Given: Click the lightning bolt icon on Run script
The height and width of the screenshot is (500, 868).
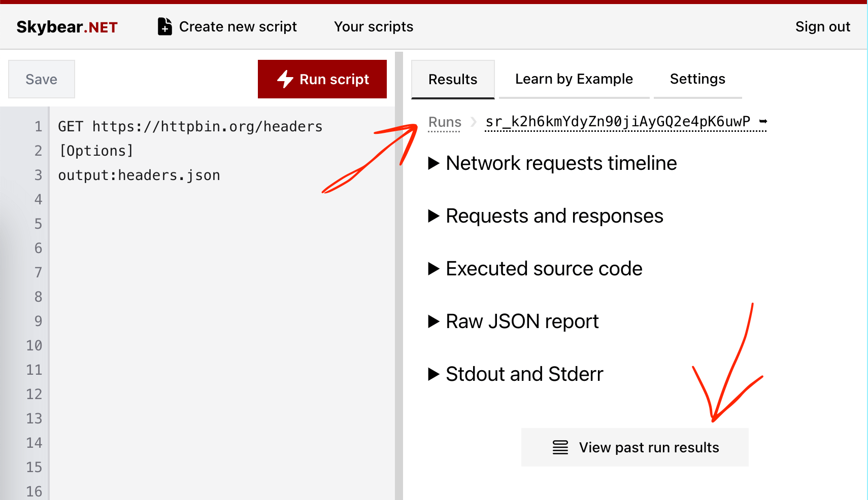Looking at the screenshot, I should tap(284, 79).
